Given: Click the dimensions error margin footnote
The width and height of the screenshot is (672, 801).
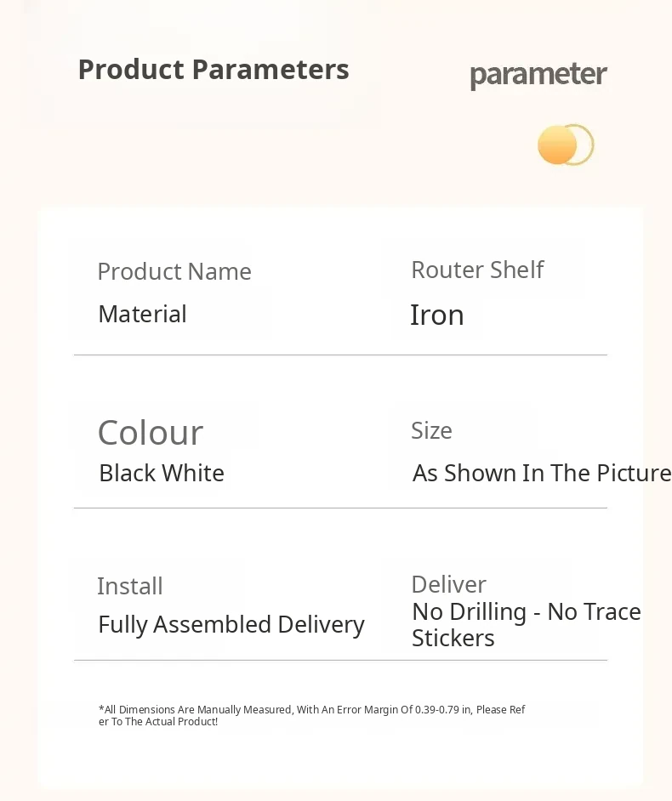Looking at the screenshot, I should coord(311,715).
